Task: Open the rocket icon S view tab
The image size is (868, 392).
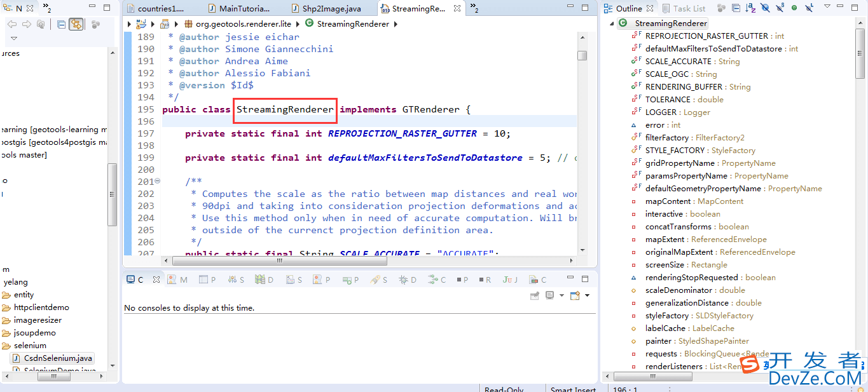Action: point(378,280)
